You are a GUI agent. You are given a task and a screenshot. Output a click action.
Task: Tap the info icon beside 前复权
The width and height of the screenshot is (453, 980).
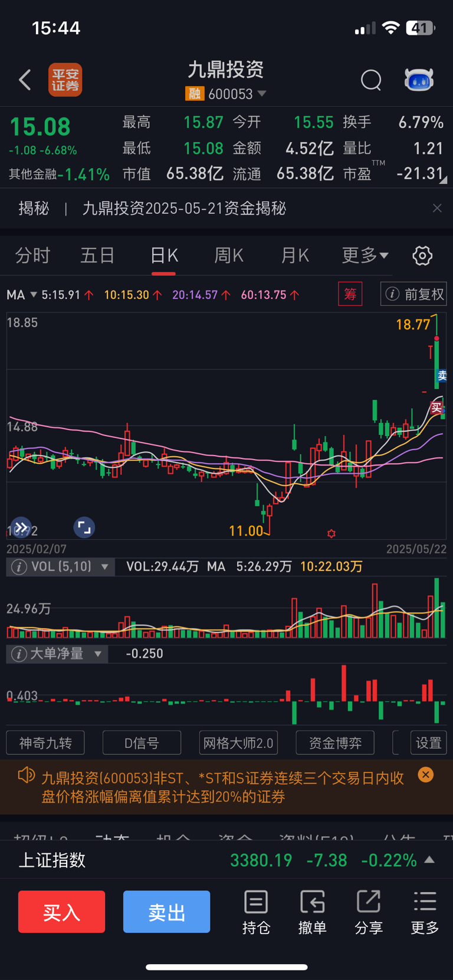tap(392, 294)
